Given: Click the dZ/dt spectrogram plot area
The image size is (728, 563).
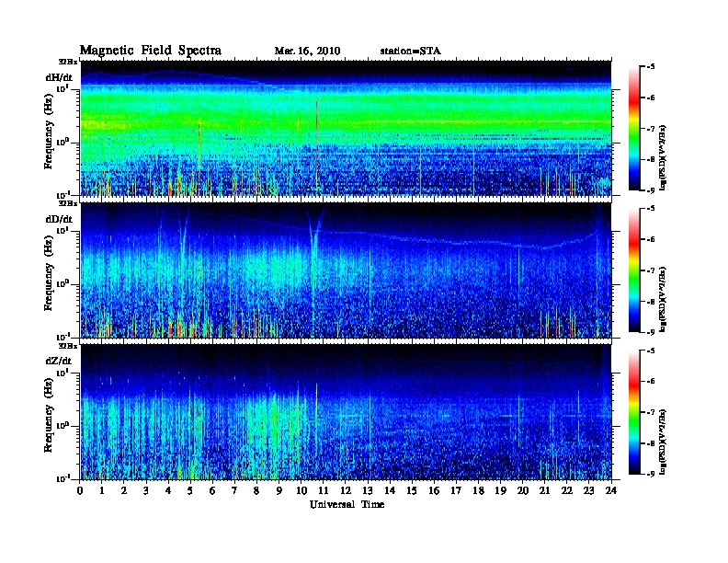Looking at the screenshot, I should [346, 412].
